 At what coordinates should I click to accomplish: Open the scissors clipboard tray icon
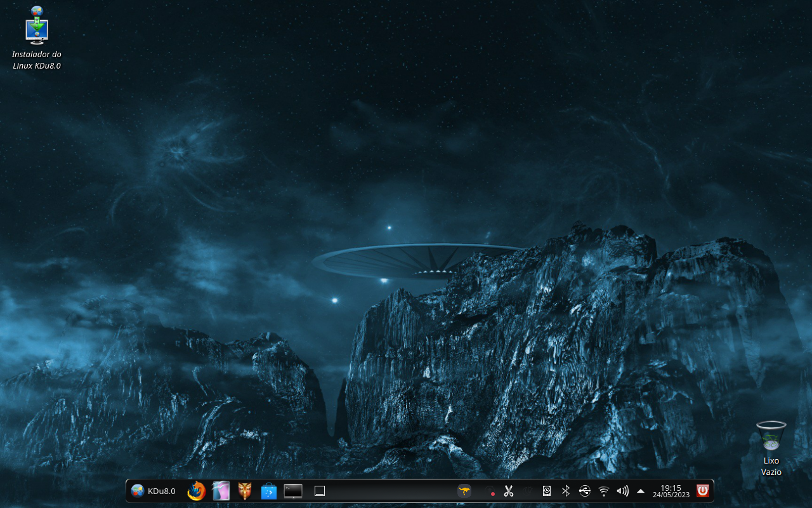click(x=509, y=491)
